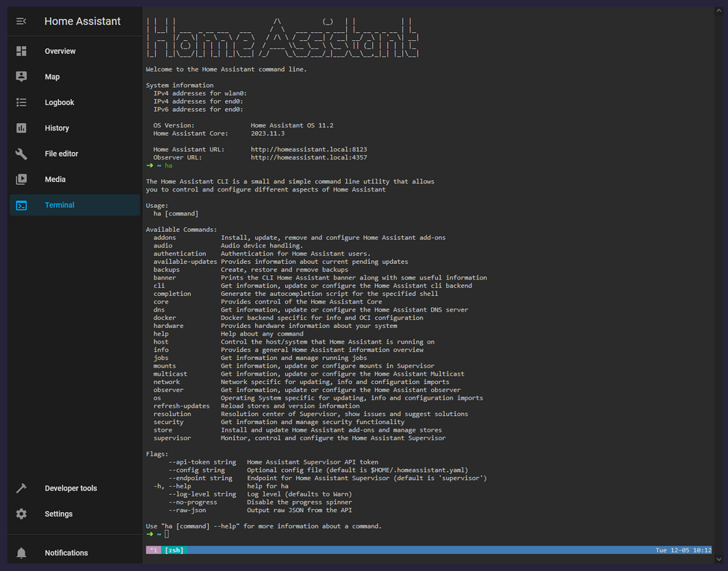Click the Logbook list icon
This screenshot has width=728, height=571.
(x=22, y=102)
